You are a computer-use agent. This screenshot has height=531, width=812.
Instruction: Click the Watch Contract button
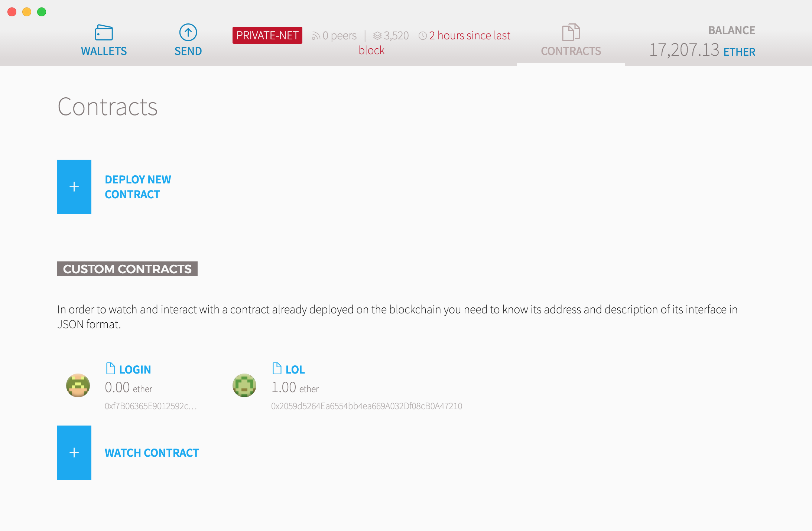(74, 453)
